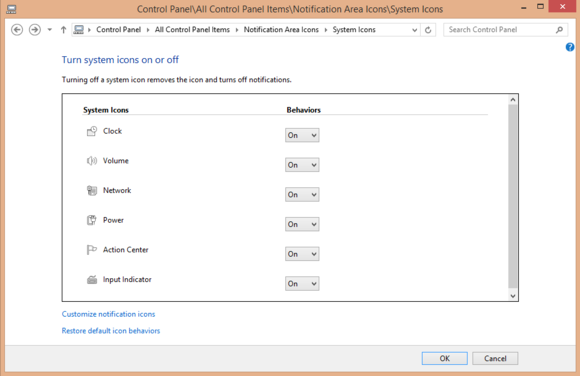Viewport: 580px width, 376px height.
Task: Go up one level with Up arrow
Action: click(x=63, y=30)
